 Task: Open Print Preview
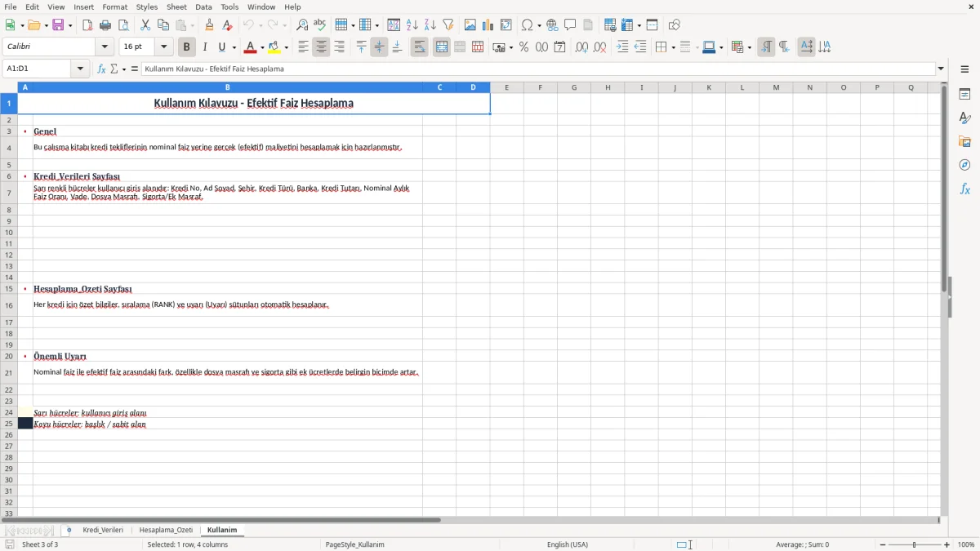tap(123, 25)
